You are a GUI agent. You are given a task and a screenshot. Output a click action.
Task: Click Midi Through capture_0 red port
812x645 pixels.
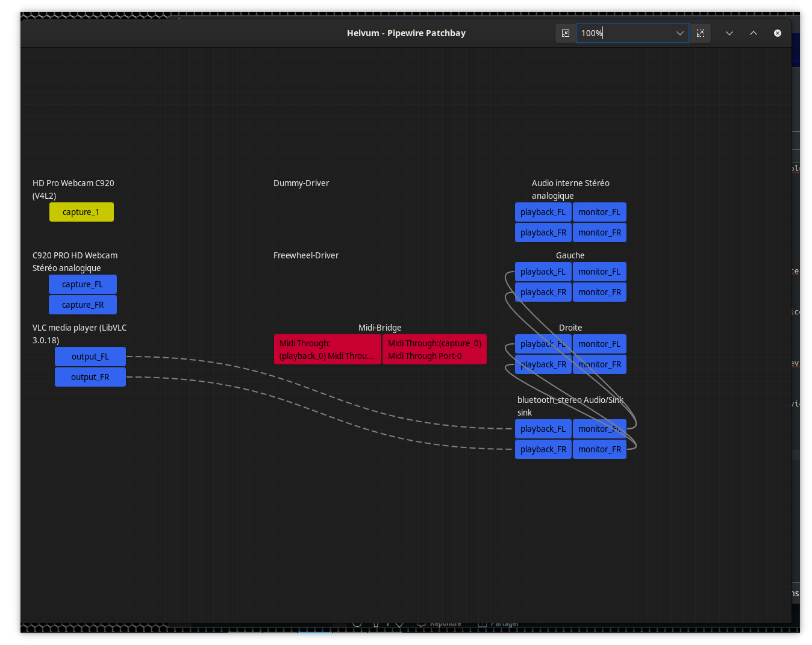coord(434,350)
